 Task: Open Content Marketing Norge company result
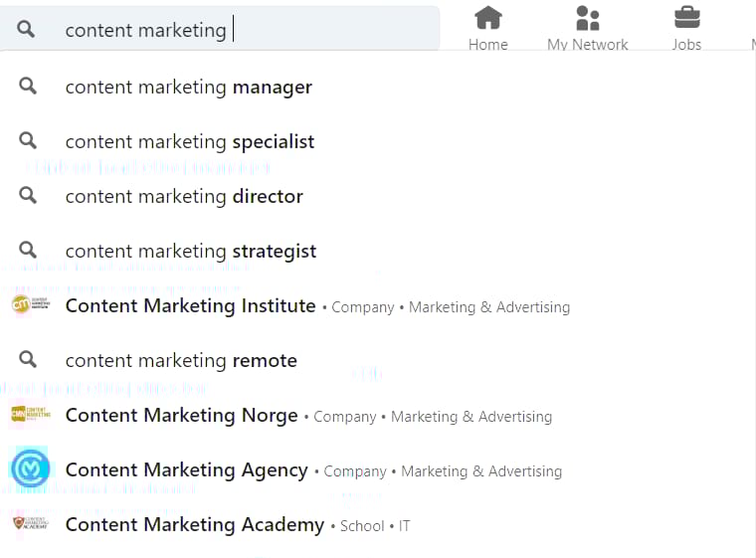coord(378,415)
